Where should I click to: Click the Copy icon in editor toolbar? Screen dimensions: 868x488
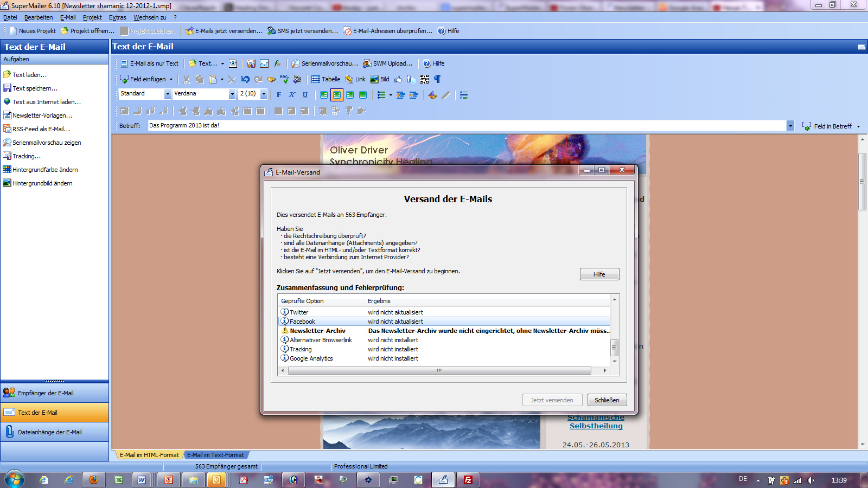tap(200, 79)
